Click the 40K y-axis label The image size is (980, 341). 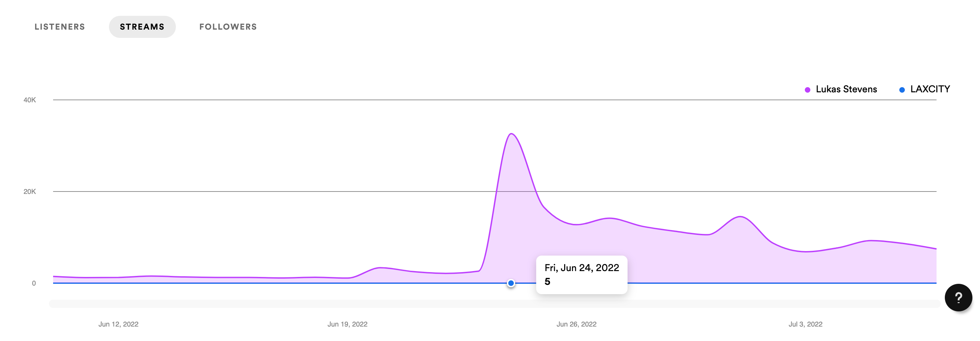(x=30, y=100)
